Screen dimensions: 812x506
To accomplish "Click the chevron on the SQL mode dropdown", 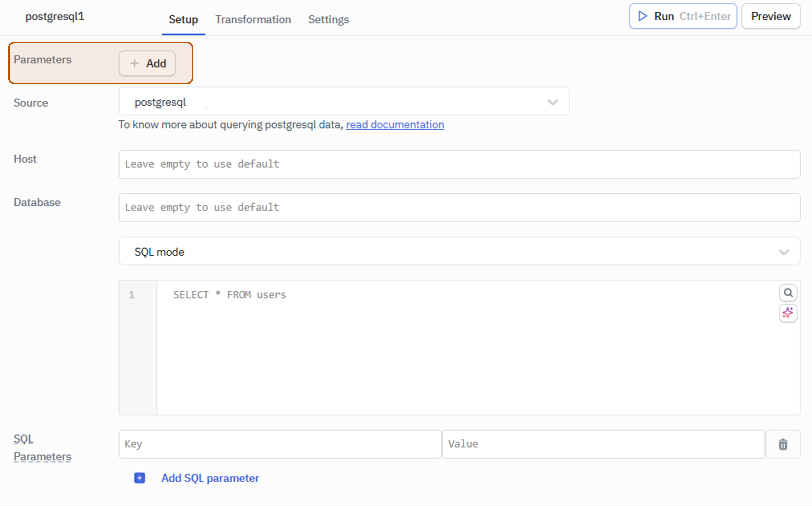I will point(784,252).
